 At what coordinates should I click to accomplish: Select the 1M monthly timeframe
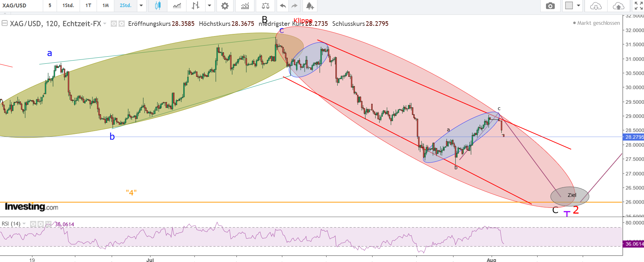click(x=105, y=6)
